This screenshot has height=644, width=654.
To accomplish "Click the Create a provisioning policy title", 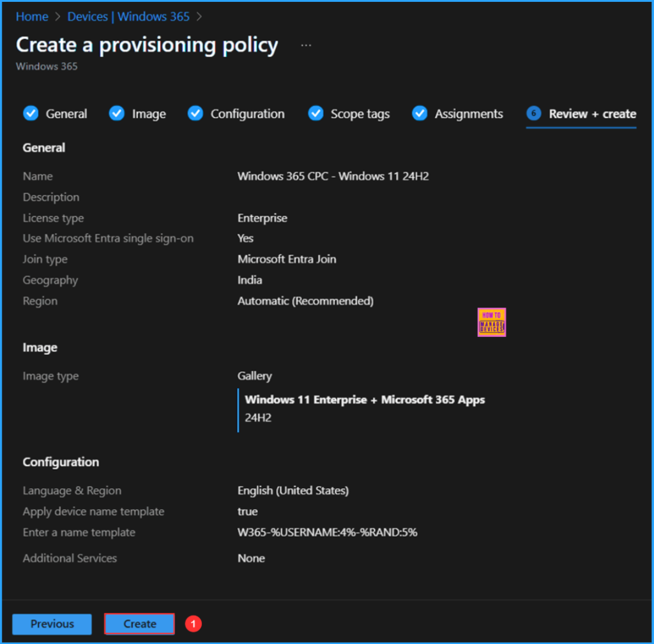I will [x=147, y=45].
